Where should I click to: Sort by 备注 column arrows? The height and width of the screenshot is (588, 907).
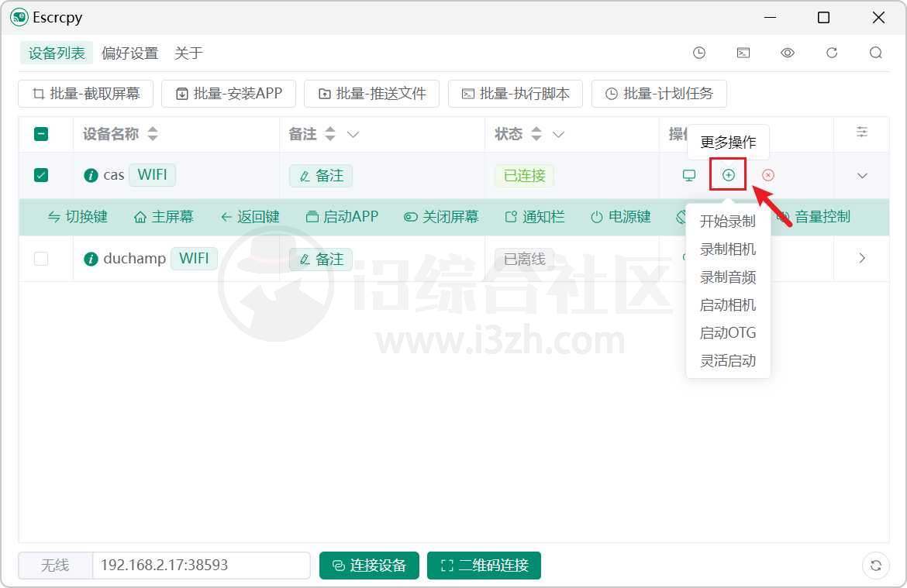329,134
